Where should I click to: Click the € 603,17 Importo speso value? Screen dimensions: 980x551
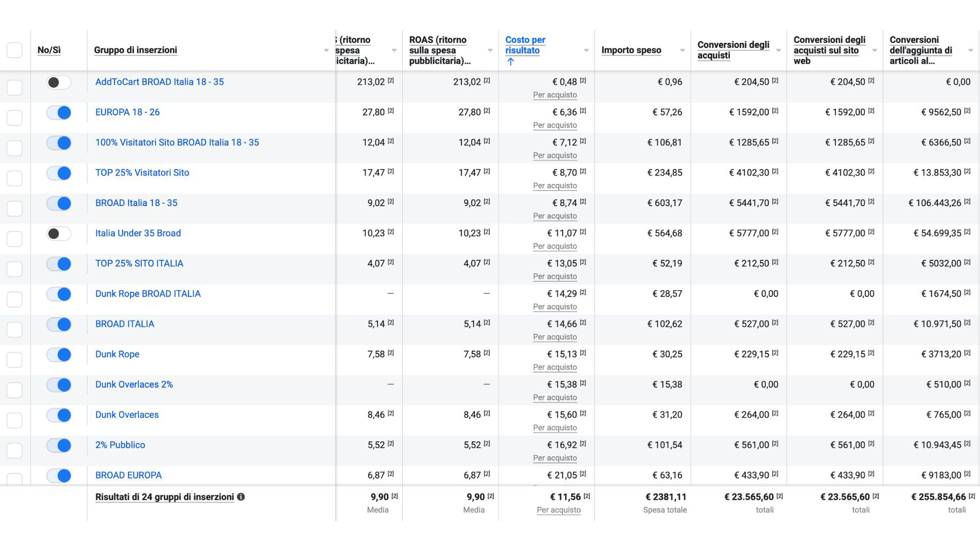[665, 203]
